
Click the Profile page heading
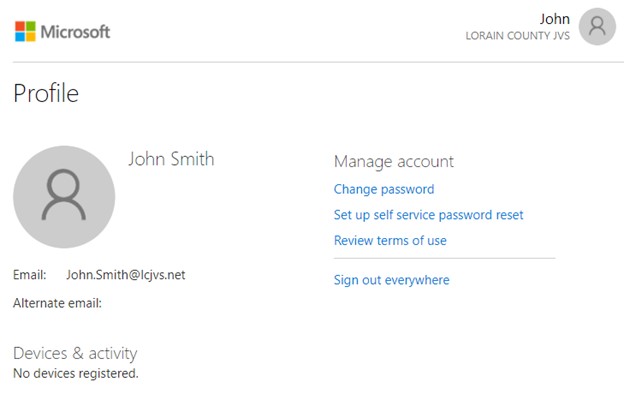46,94
